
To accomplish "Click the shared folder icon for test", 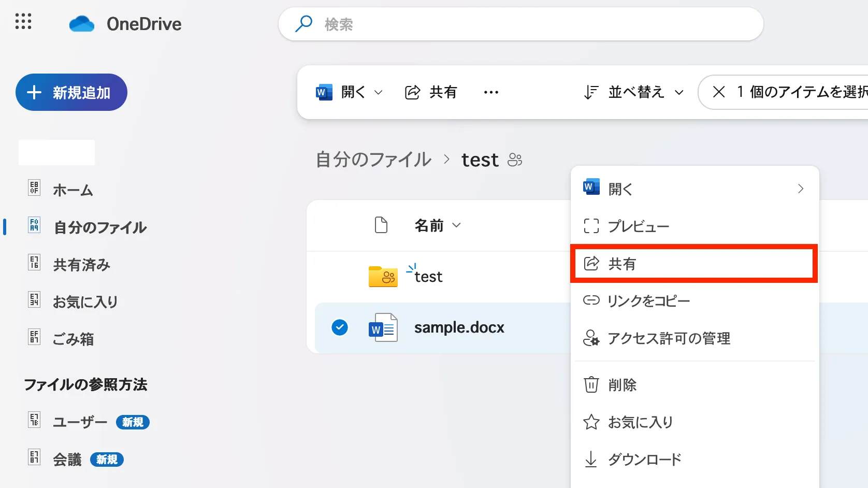I will pos(383,277).
